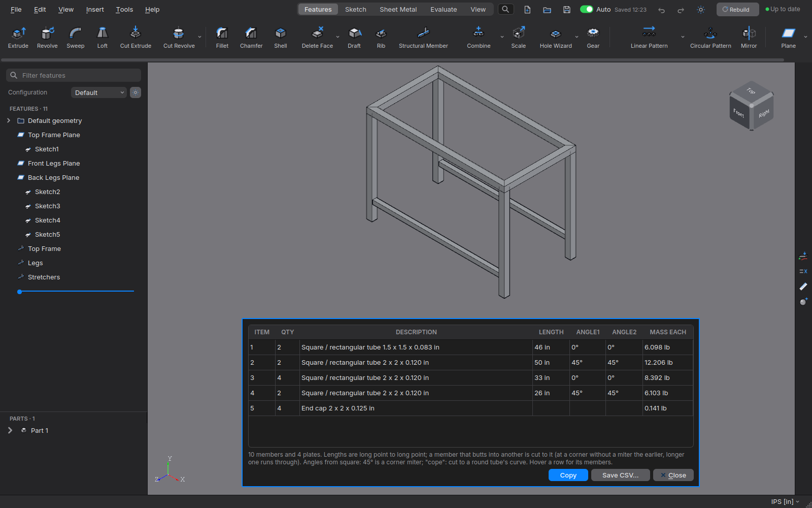Click the Filter features search field
The height and width of the screenshot is (508, 812).
74,75
